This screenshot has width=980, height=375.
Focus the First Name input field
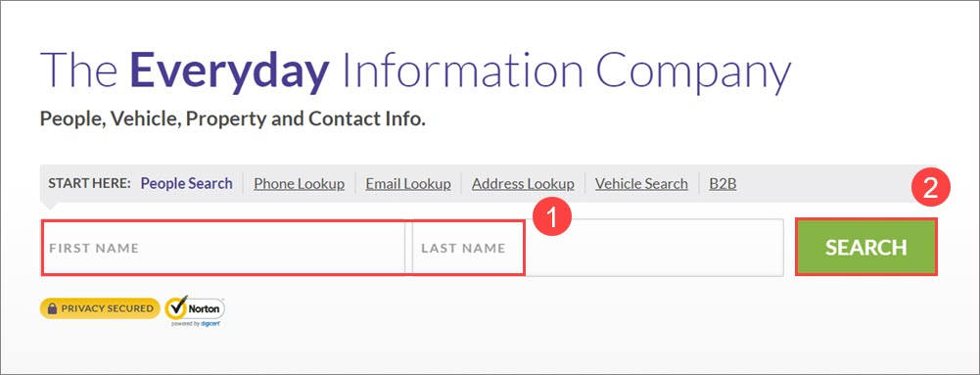[x=224, y=248]
